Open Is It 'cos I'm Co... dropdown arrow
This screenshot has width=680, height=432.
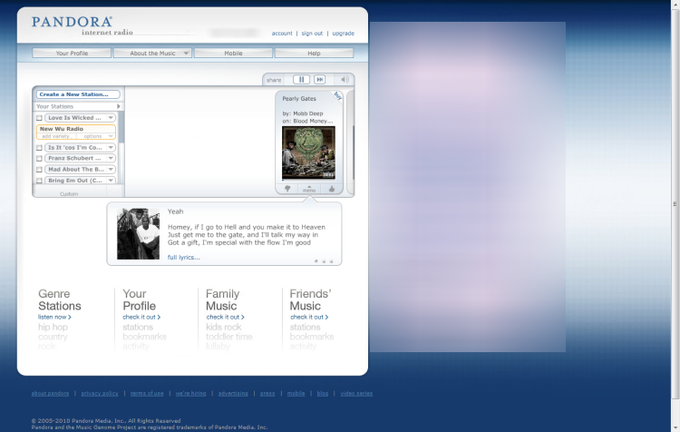coord(111,147)
